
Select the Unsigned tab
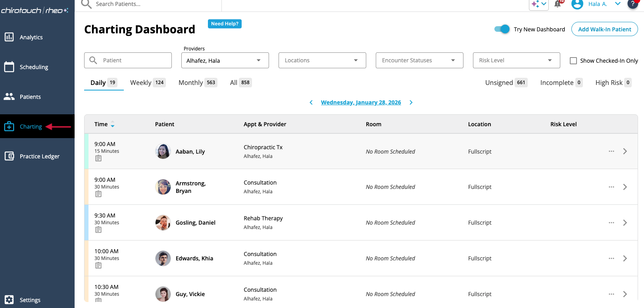[x=506, y=83]
